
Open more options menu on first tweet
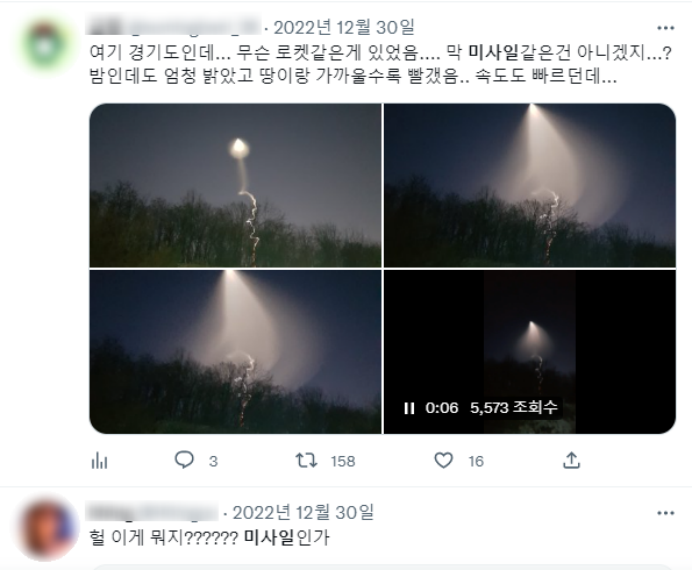[x=666, y=28]
